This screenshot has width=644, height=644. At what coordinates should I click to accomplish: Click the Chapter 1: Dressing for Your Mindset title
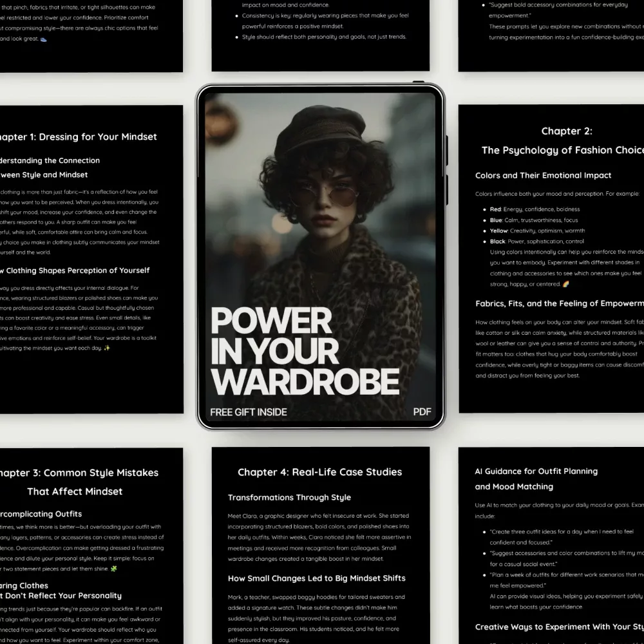point(77,137)
